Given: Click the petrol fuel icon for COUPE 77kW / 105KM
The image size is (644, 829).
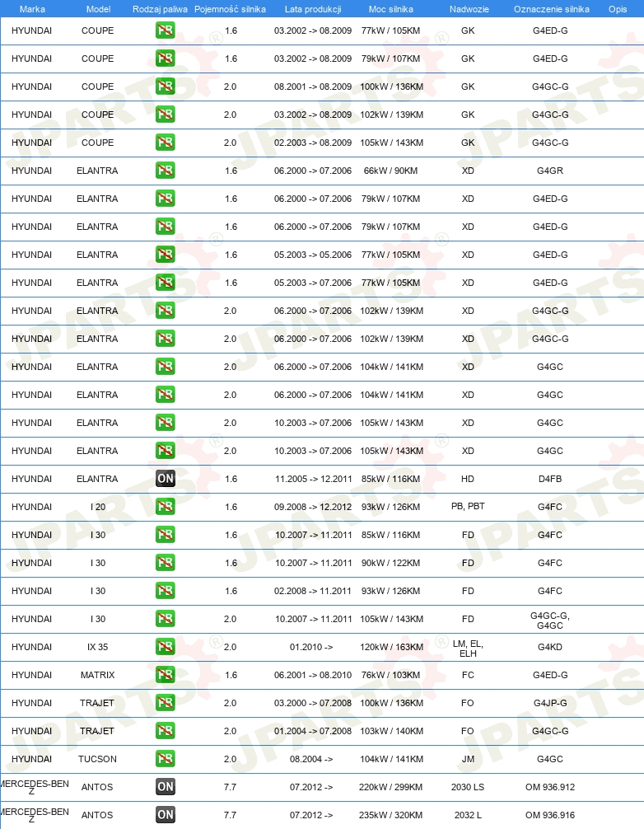Looking at the screenshot, I should point(166,30).
